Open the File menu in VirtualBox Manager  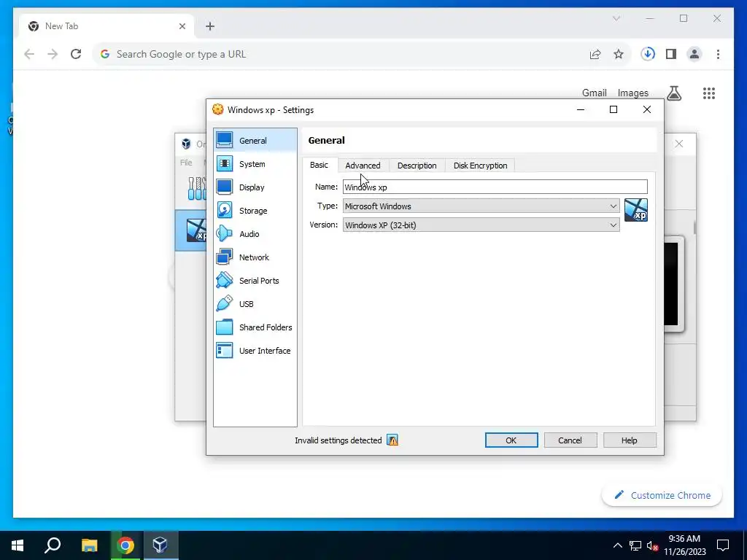coord(186,163)
